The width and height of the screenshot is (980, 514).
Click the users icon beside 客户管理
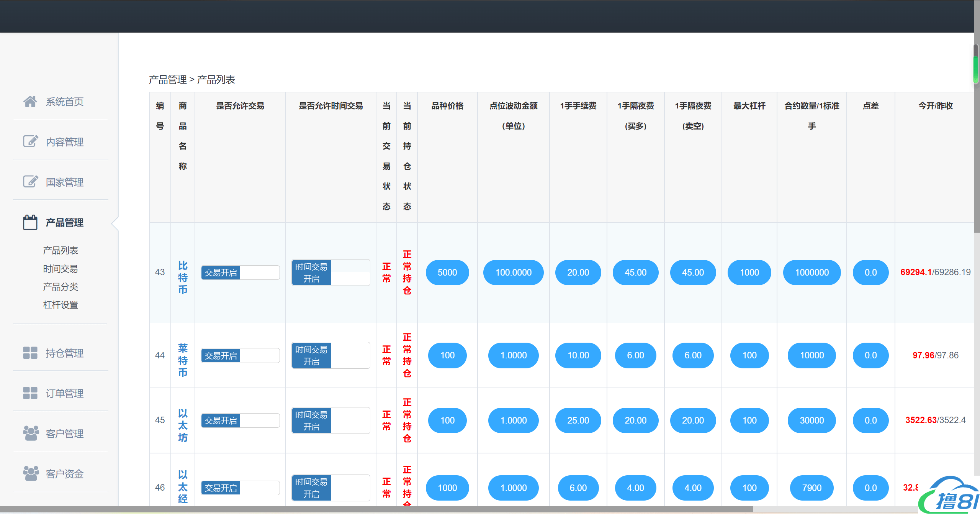[31, 433]
